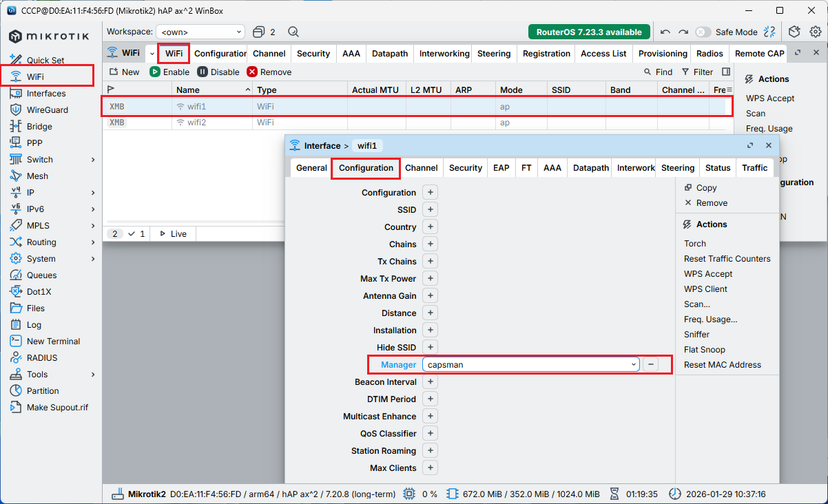The height and width of the screenshot is (504, 828).
Task: Switch to Security tab in WiFi window
Action: coord(313,53)
